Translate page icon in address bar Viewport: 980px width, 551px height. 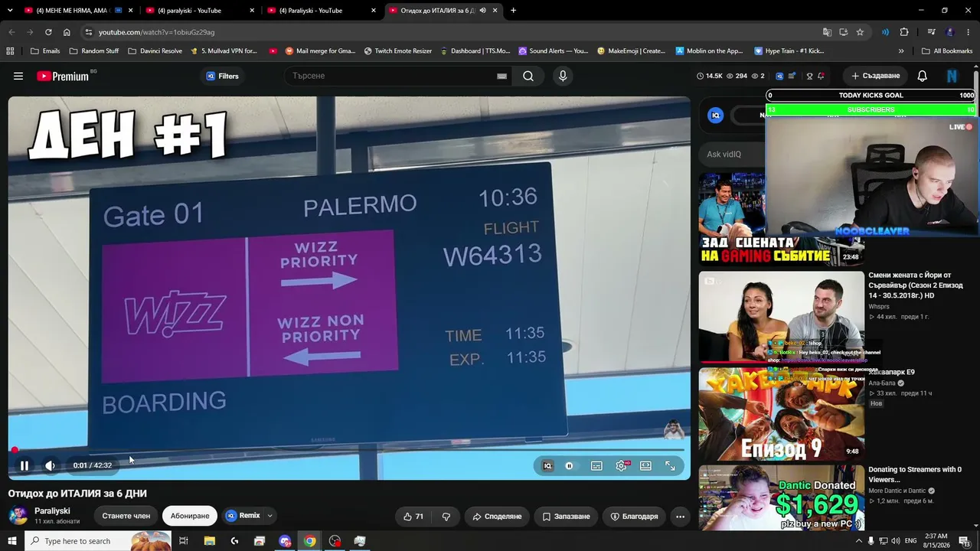click(827, 32)
